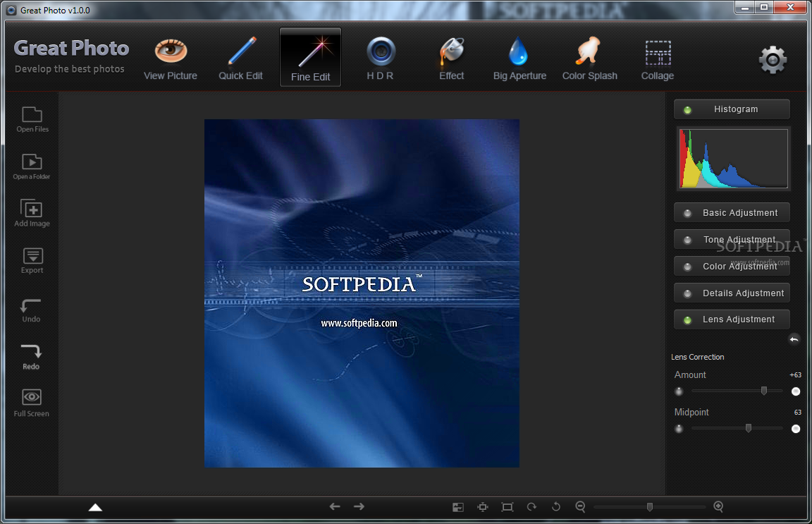Viewport: 812px width, 524px height.
Task: Click the Lens Correction label
Action: pyautogui.click(x=698, y=357)
